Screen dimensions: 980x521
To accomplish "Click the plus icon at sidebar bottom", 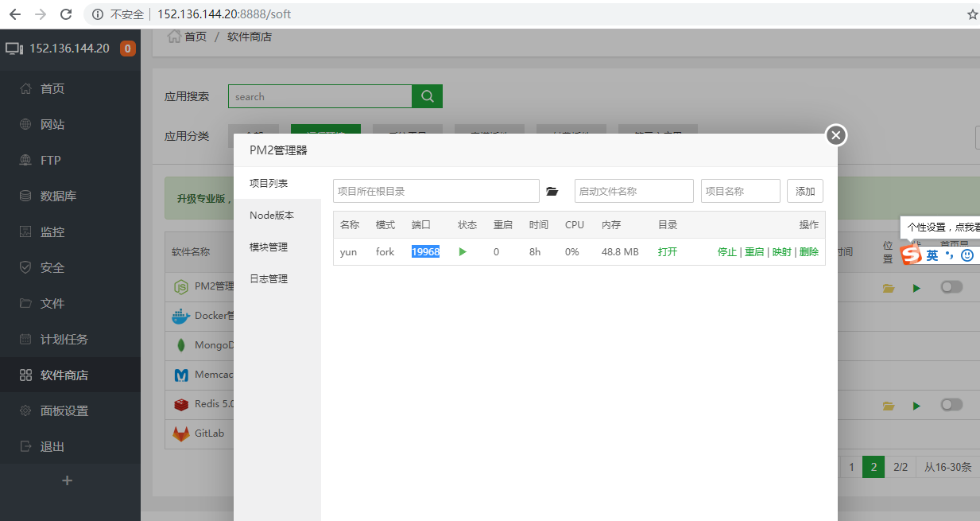I will 68,480.
